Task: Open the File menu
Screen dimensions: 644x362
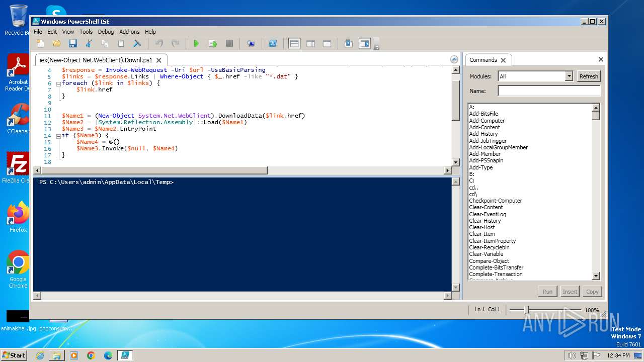Action: 38,32
